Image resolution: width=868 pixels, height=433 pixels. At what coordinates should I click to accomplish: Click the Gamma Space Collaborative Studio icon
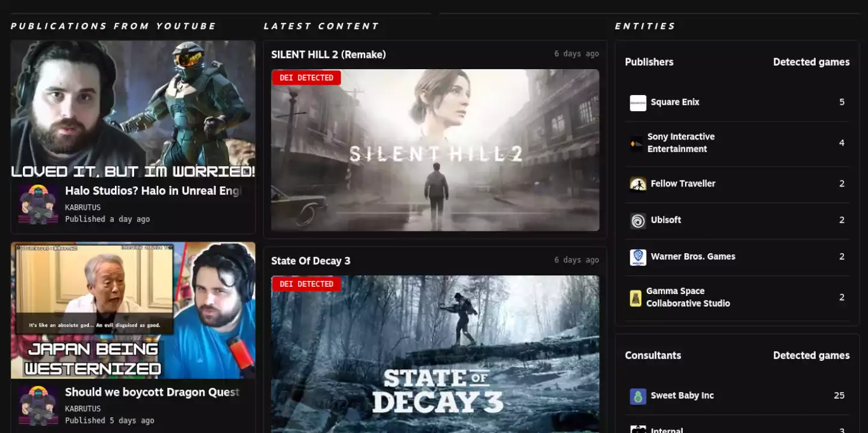tap(635, 298)
